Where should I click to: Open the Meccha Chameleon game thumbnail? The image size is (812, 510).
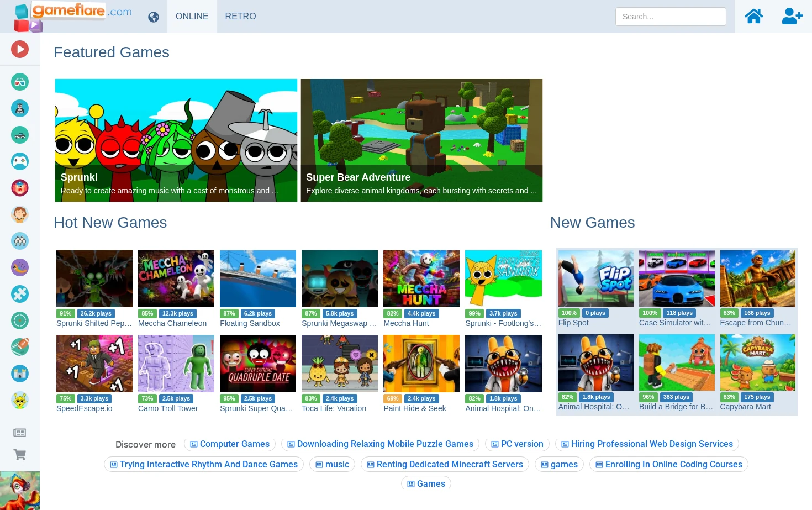point(176,278)
